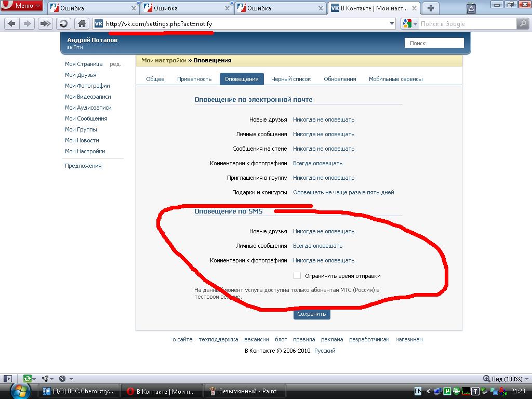Open Мои Фотографии in sidebar

(x=87, y=86)
